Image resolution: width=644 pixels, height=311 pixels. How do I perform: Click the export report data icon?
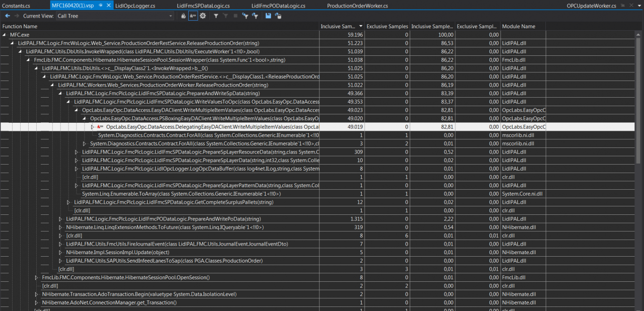[x=278, y=16]
